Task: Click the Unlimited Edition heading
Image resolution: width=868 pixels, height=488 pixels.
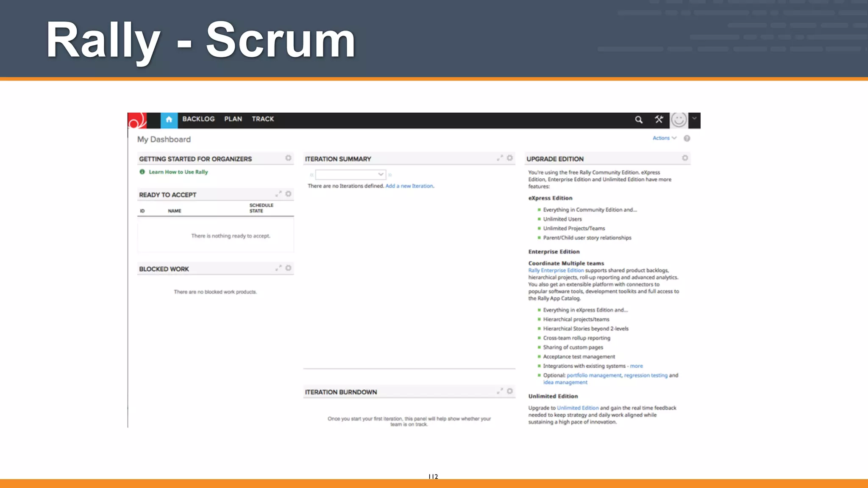Action: (x=553, y=396)
